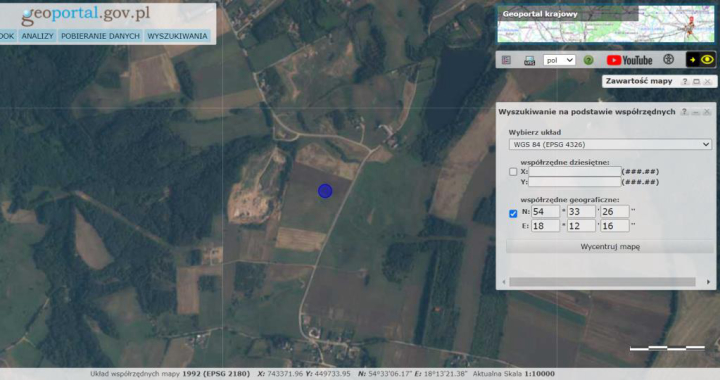Viewport: 720px width, 380px height.
Task: Open the language dropdown showing pol
Action: pos(559,60)
